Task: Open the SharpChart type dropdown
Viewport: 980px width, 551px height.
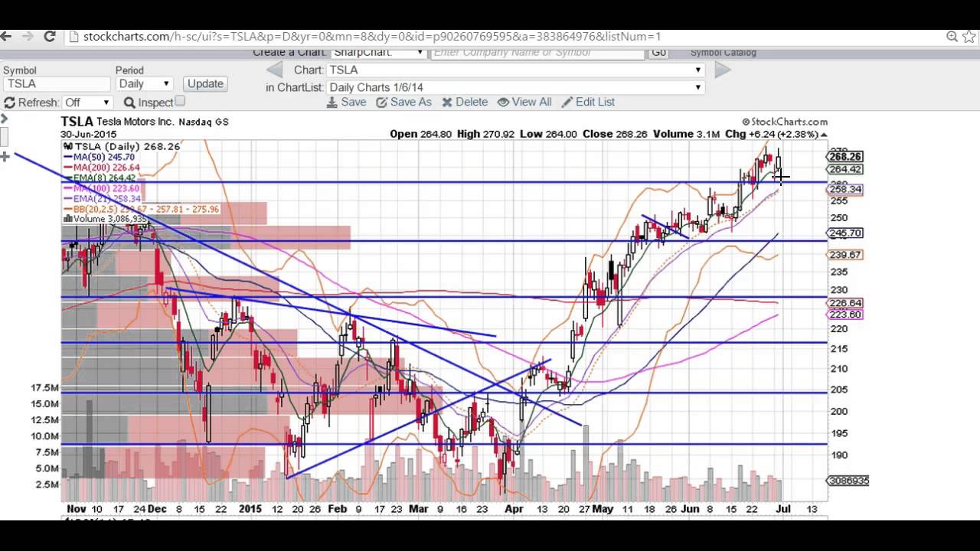Action: coord(378,53)
